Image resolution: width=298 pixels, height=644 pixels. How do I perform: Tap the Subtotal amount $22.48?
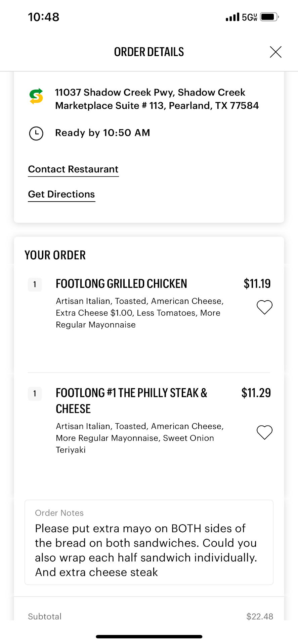click(259, 616)
